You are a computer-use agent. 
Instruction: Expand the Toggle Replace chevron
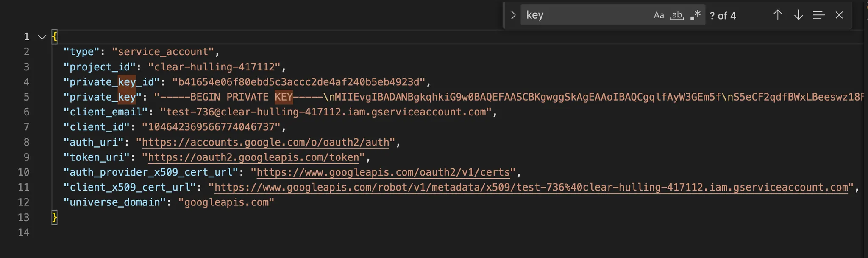pos(513,15)
